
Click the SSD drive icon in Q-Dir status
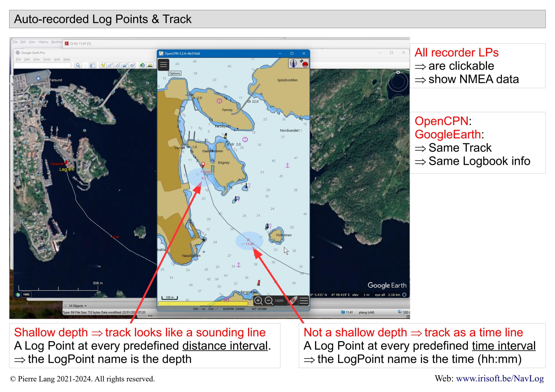(400, 312)
